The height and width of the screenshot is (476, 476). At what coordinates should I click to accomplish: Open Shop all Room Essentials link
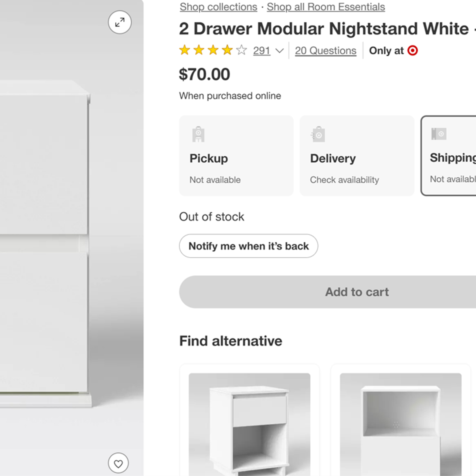click(326, 7)
